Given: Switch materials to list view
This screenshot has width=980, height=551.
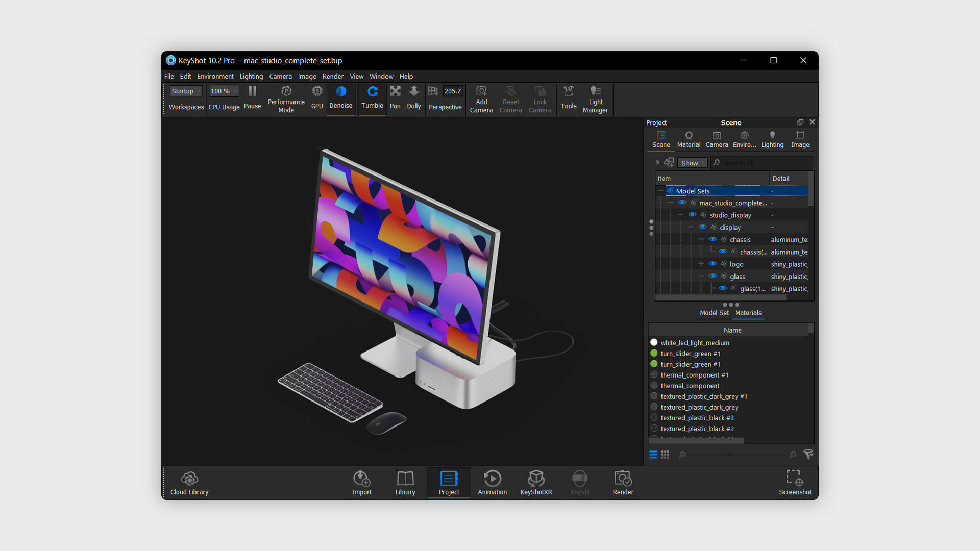Looking at the screenshot, I should coord(653,454).
